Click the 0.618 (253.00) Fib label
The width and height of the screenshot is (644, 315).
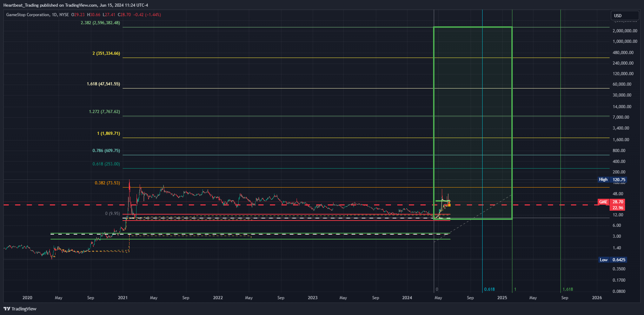106,164
